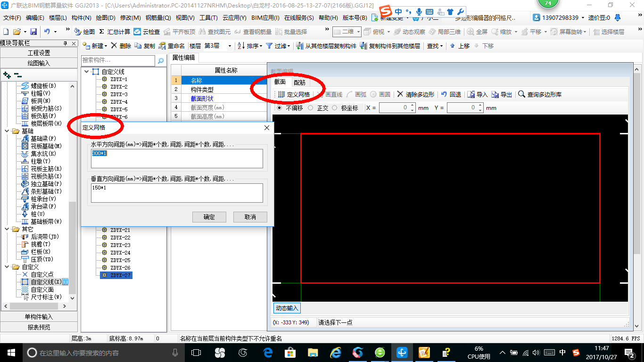
Task: Click 从其他楼层复制构件
Action: [x=326, y=46]
